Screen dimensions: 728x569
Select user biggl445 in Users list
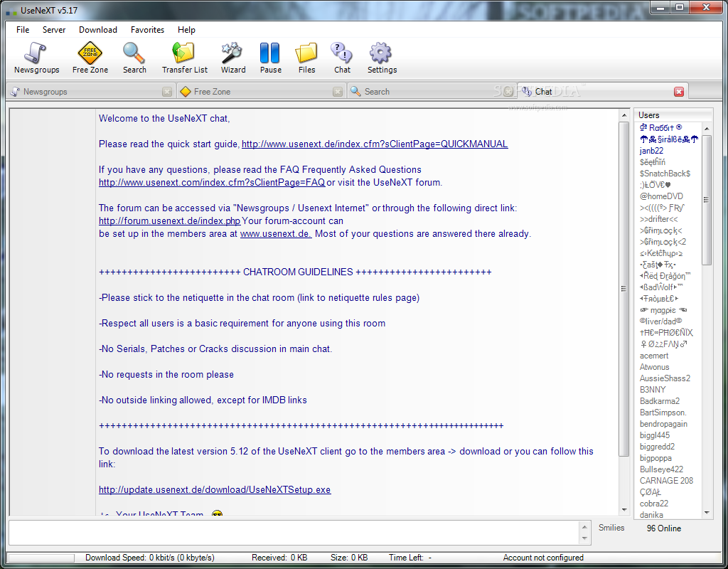point(655,435)
